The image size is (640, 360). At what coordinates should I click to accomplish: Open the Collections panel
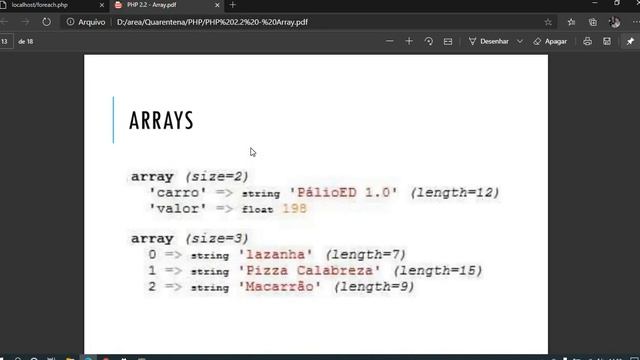593,22
